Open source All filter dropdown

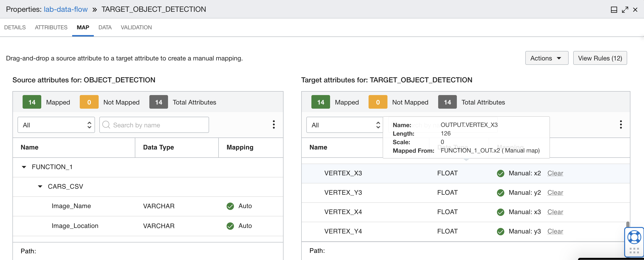click(x=56, y=125)
